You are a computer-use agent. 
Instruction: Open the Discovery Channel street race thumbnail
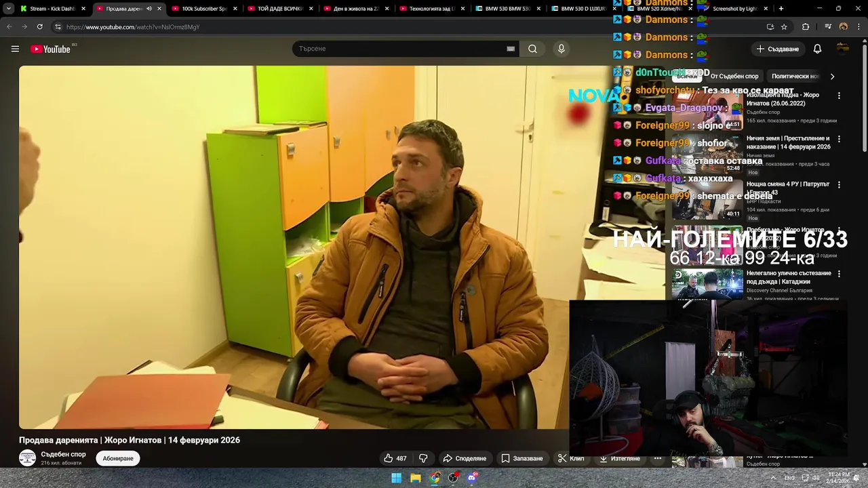point(707,285)
